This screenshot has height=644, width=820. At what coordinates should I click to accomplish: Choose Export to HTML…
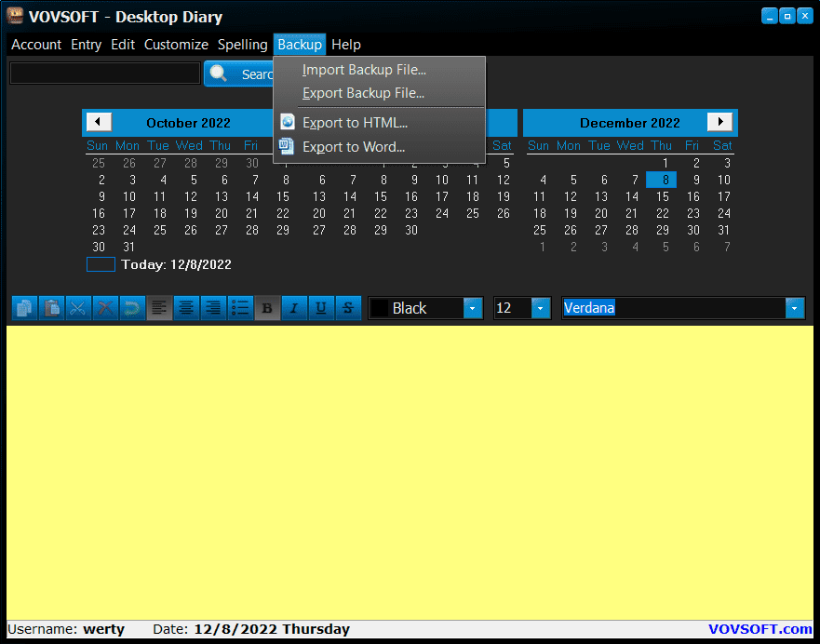pyautogui.click(x=379, y=123)
